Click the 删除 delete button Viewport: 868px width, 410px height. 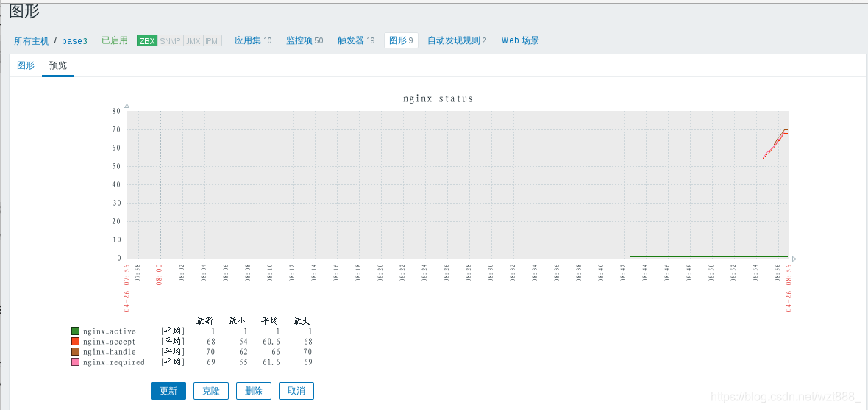pyautogui.click(x=254, y=391)
